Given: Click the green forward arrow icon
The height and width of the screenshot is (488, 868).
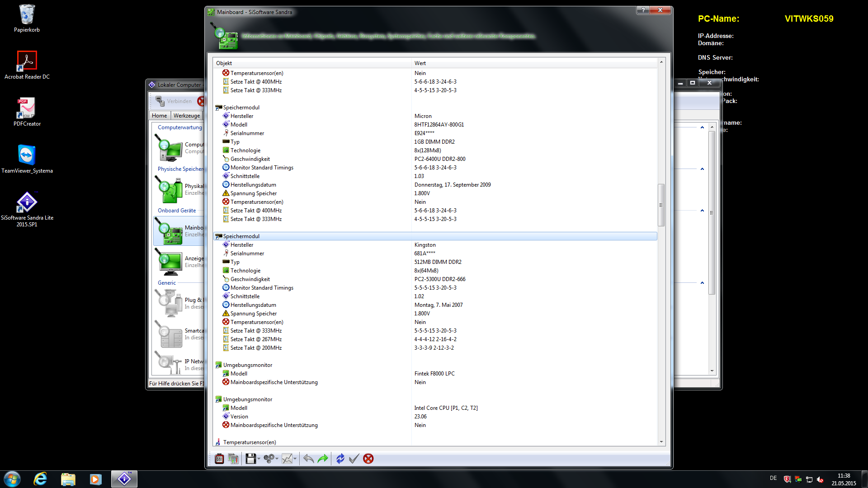Looking at the screenshot, I should click(323, 459).
